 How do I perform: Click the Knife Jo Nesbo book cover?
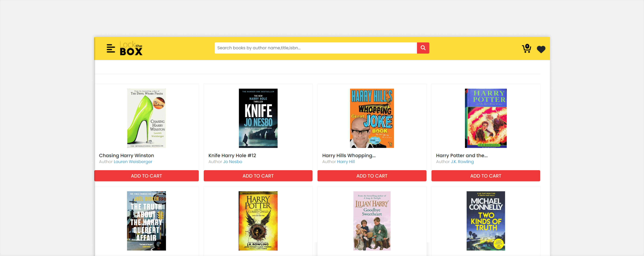point(258,118)
